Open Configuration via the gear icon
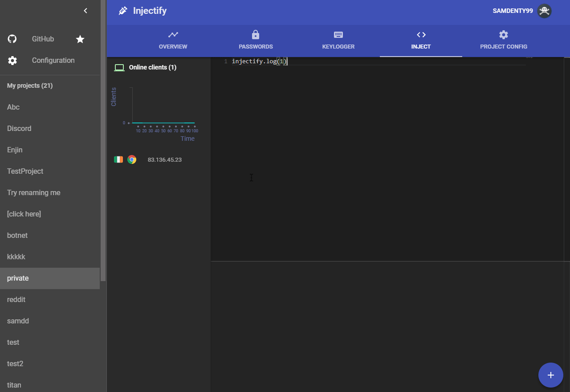This screenshot has width=570, height=392. pos(12,61)
